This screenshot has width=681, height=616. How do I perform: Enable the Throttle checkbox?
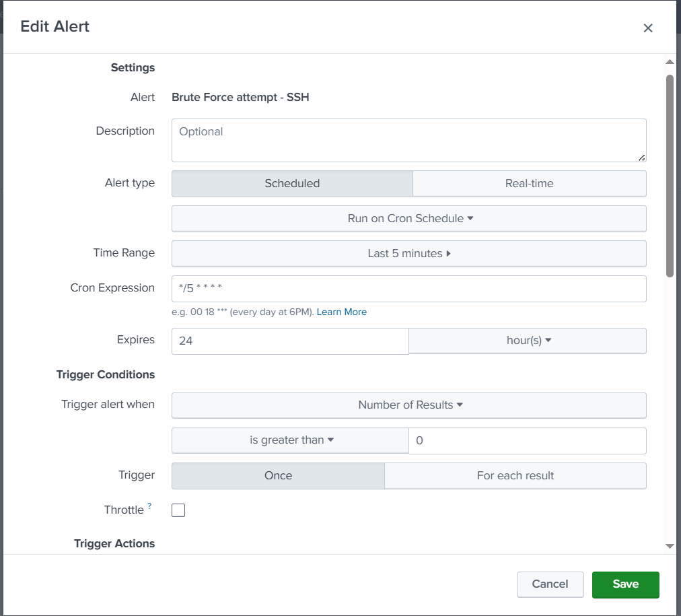pyautogui.click(x=178, y=510)
